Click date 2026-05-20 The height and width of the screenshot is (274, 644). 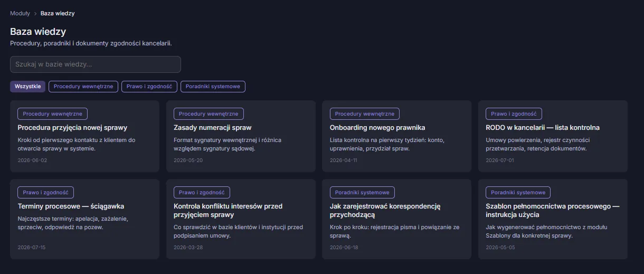188,160
